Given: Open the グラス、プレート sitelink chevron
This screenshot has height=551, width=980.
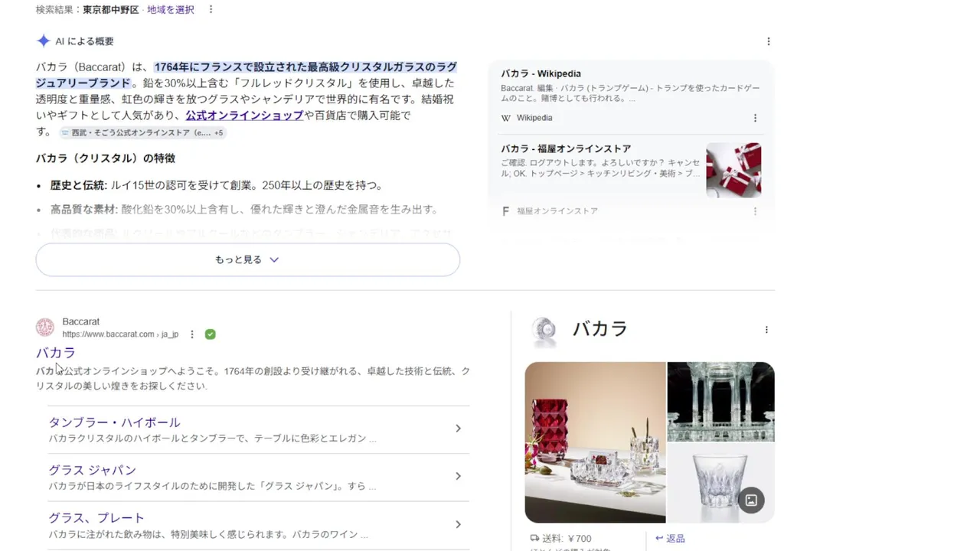Looking at the screenshot, I should pyautogui.click(x=458, y=524).
